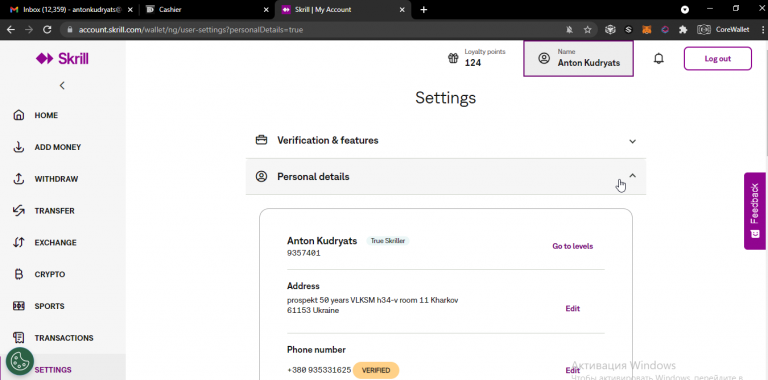Click the Crypto bitcoin icon

[x=19, y=274]
